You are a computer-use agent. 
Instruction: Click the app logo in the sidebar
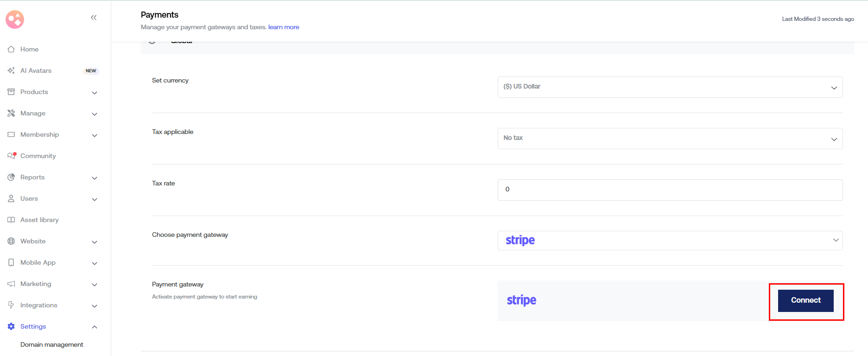tap(15, 19)
